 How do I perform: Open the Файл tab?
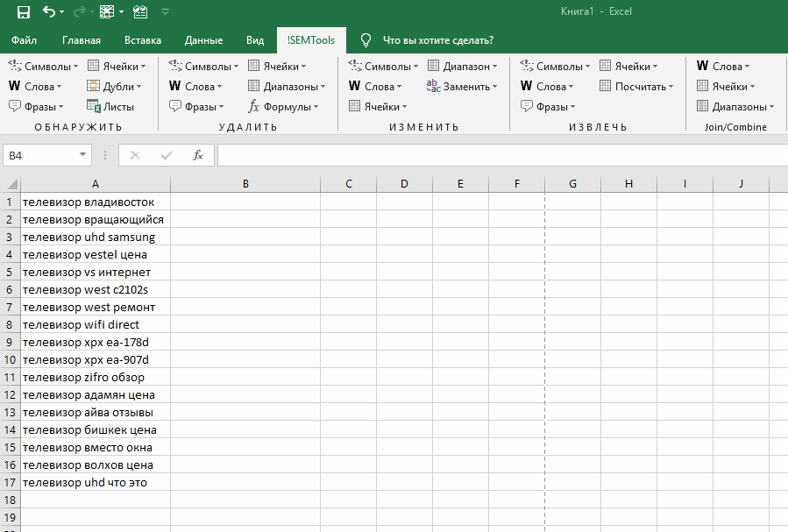[x=24, y=40]
